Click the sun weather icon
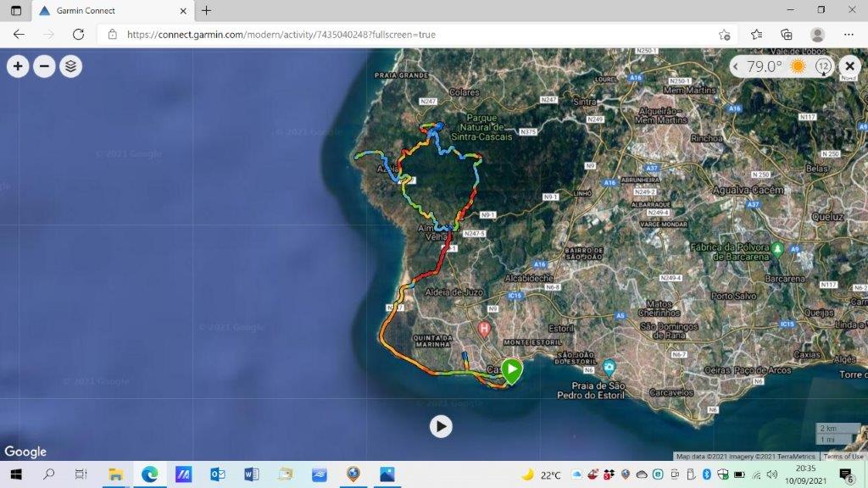 click(x=798, y=66)
